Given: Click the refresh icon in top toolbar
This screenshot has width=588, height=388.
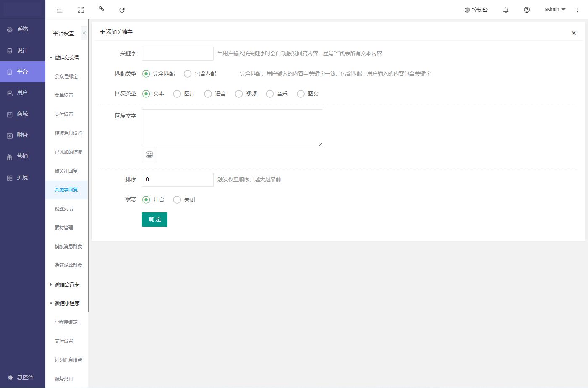Looking at the screenshot, I should coord(122,10).
